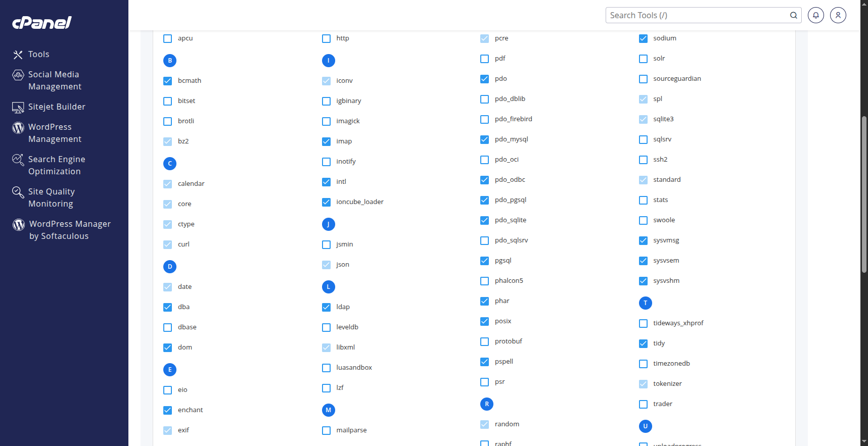The height and width of the screenshot is (446, 868).
Task: Uncheck the pspell checkbox
Action: click(x=485, y=362)
